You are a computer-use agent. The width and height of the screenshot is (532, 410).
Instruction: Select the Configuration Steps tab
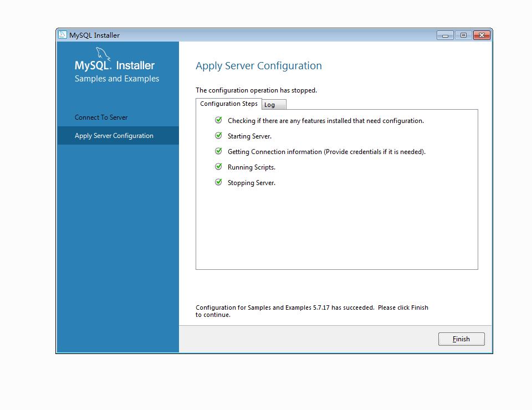(x=229, y=104)
